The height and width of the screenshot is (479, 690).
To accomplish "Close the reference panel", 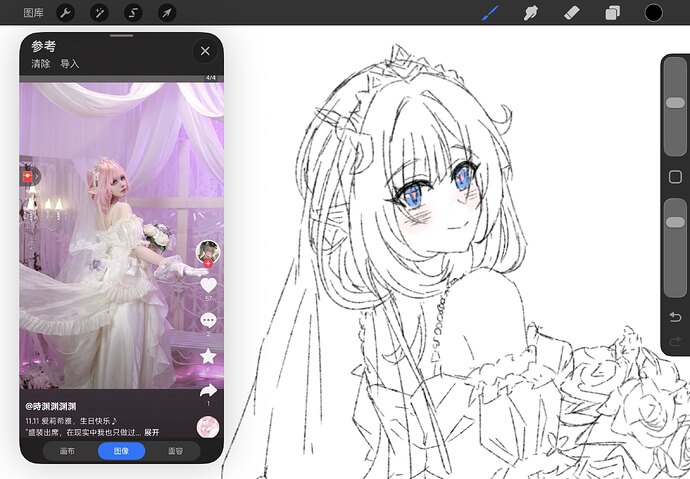I will (205, 51).
